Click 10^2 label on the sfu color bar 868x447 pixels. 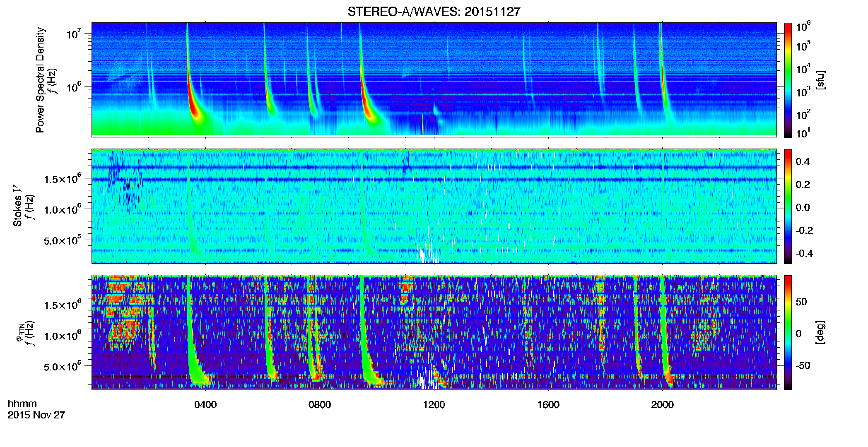pyautogui.click(x=803, y=114)
